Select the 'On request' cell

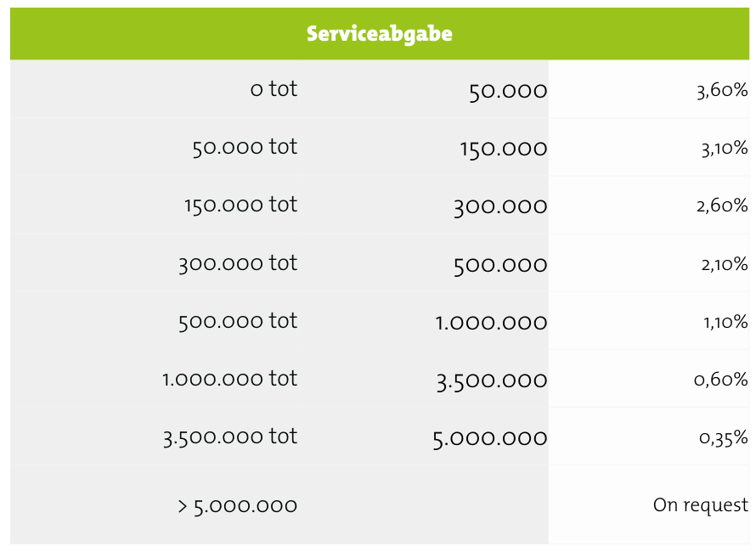pos(648,504)
